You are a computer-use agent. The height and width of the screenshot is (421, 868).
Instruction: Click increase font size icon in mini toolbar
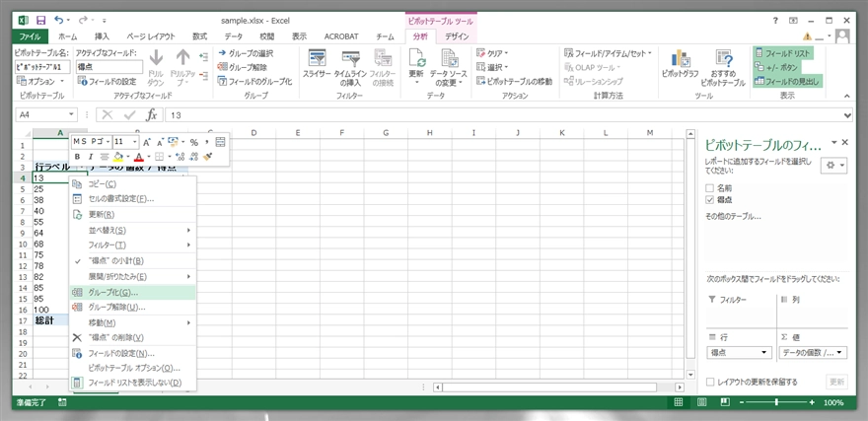point(147,142)
